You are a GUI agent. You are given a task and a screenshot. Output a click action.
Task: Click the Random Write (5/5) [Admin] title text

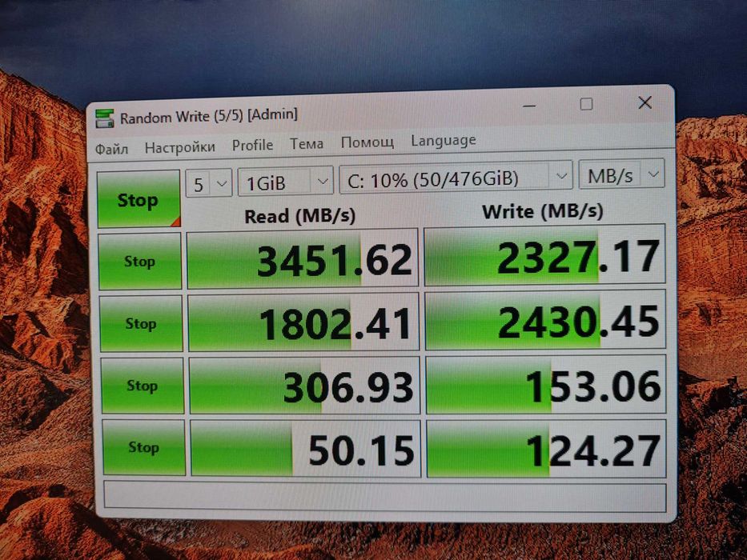click(209, 116)
